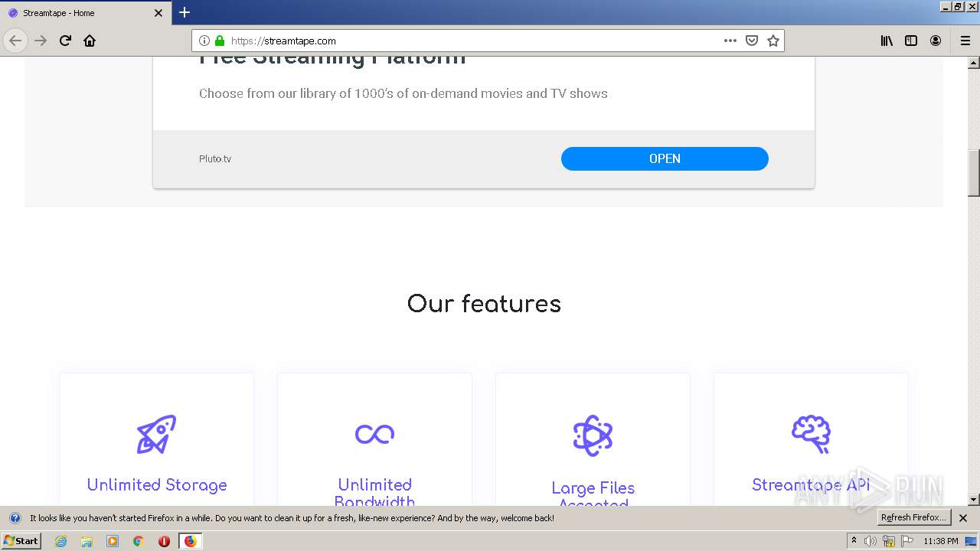Image resolution: width=980 pixels, height=551 pixels.
Task: Save page to Pocket icon
Action: [x=752, y=41]
